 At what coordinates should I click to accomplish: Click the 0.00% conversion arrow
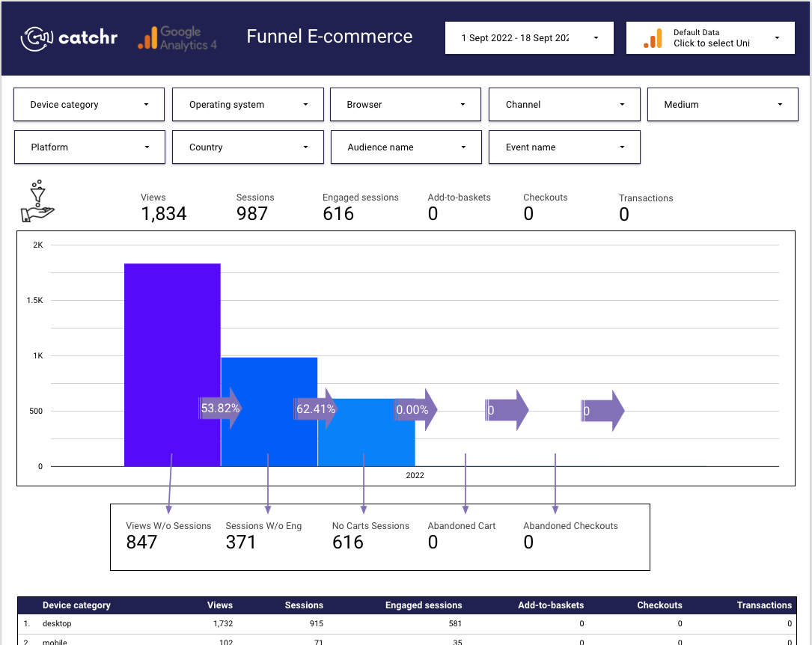click(x=414, y=410)
